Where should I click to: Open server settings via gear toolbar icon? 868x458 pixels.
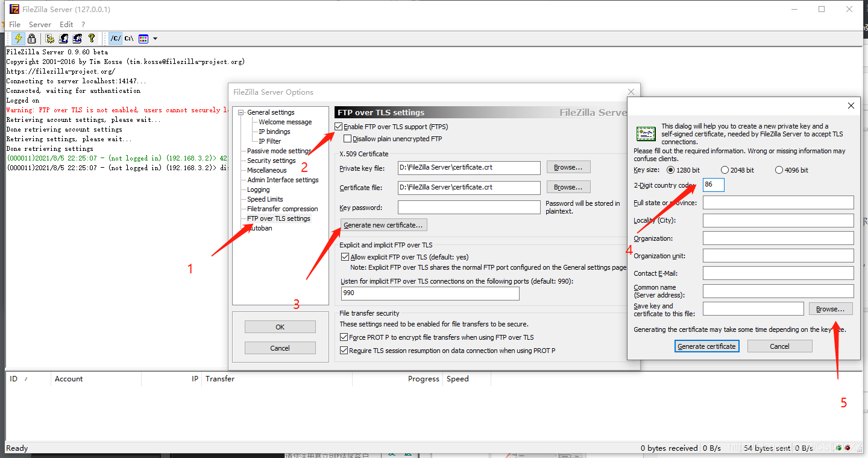pyautogui.click(x=50, y=39)
